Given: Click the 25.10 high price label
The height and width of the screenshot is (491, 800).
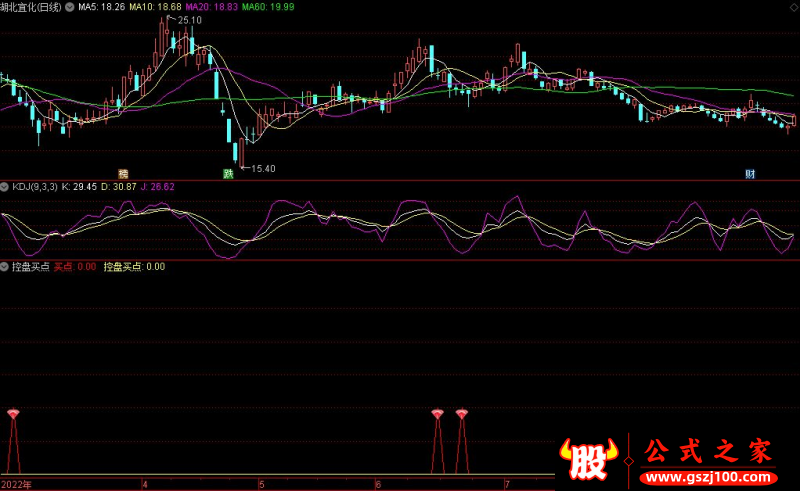Looking at the screenshot, I should [x=189, y=20].
